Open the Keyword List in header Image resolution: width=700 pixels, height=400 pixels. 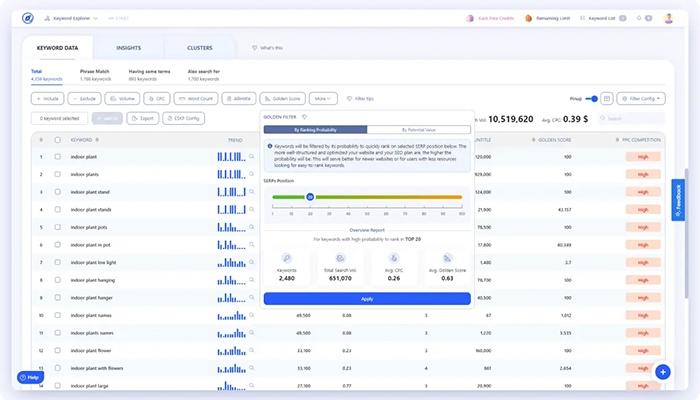pos(603,18)
